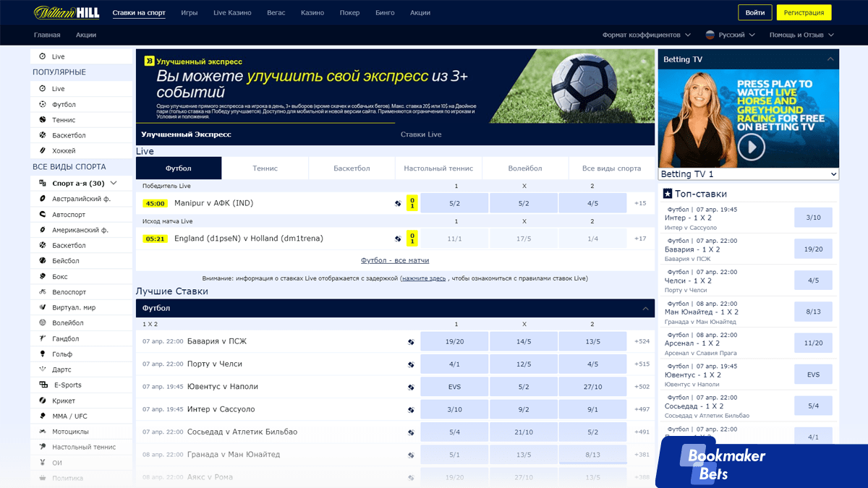Select 21/10 draw odds Сосьедад match

[x=524, y=432]
